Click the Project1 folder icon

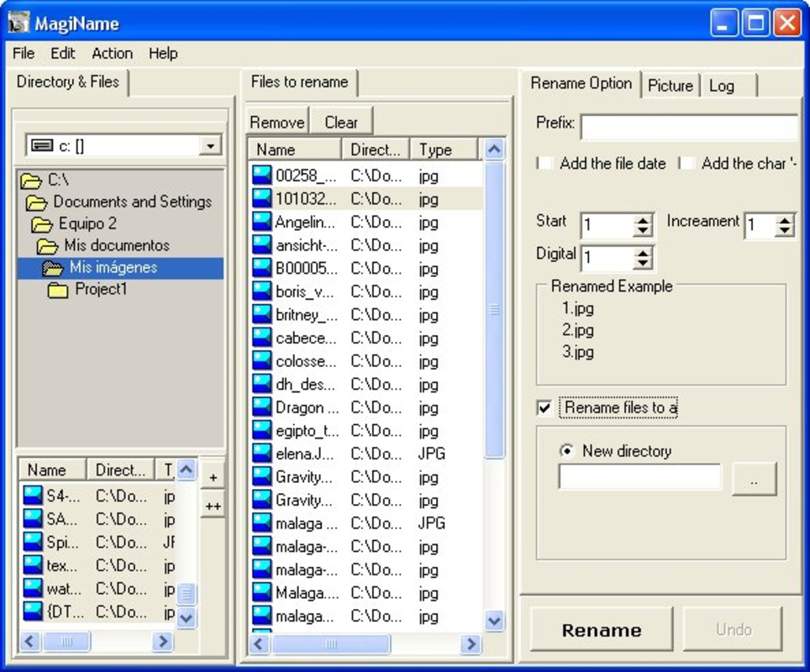tap(58, 291)
